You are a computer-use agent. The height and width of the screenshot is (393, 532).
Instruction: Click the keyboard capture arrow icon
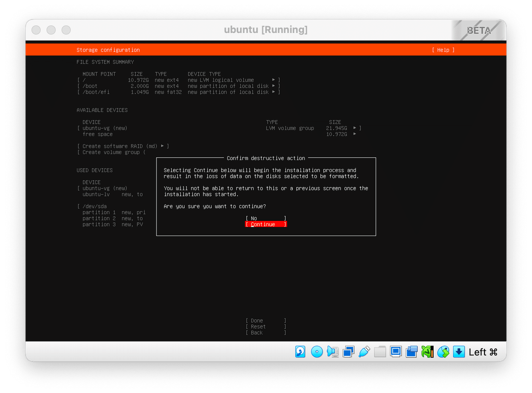pos(459,352)
